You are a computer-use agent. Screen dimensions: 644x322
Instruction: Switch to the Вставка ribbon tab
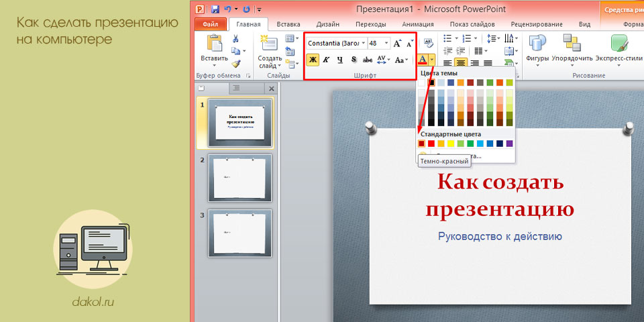click(x=288, y=24)
